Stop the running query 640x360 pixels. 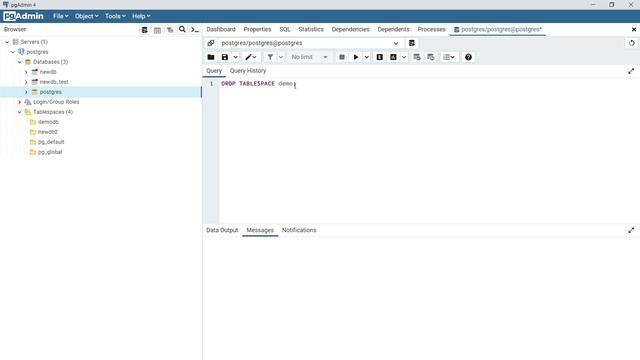pos(342,57)
